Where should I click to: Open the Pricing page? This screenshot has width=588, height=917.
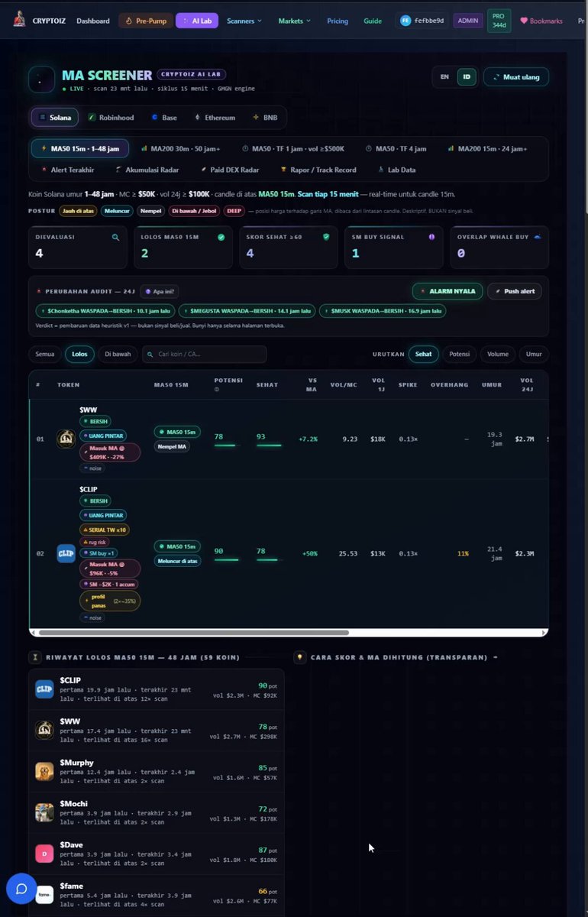pyautogui.click(x=338, y=21)
